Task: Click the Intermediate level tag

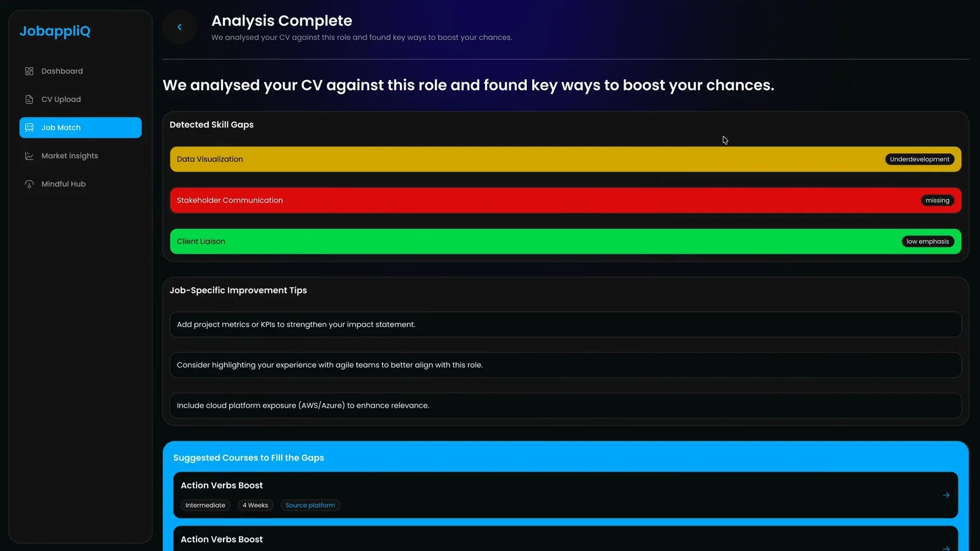Action: point(205,505)
